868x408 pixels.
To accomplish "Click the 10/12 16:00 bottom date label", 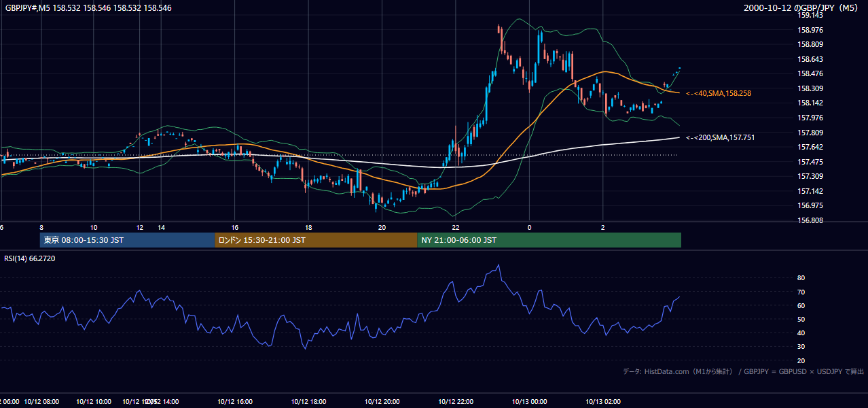I will point(235,402).
